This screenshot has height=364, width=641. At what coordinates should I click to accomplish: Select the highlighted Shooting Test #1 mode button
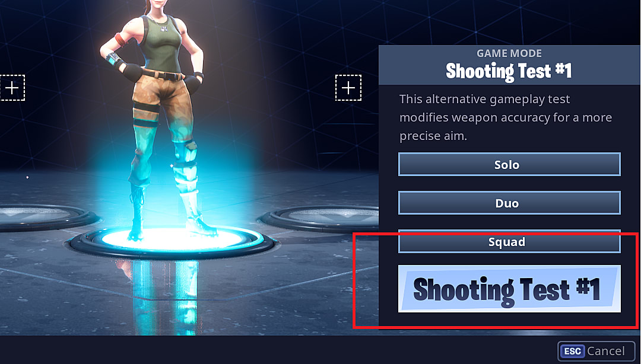(509, 289)
